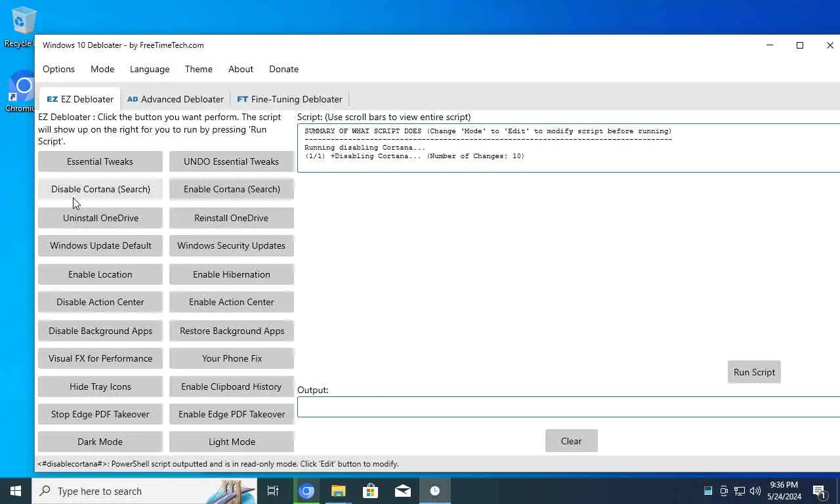Click Stop Edge PDF Takeover button

[x=100, y=414]
